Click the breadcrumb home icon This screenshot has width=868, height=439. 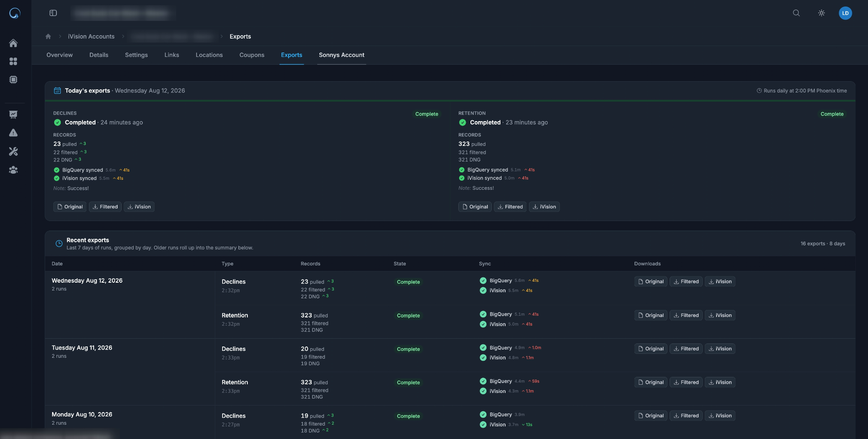48,36
